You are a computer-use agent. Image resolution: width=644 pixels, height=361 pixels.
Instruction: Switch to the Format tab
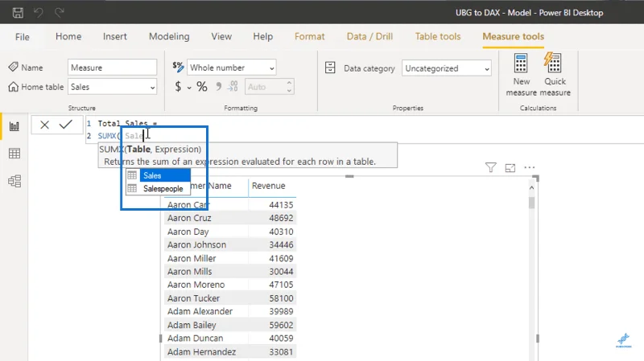[x=309, y=36]
